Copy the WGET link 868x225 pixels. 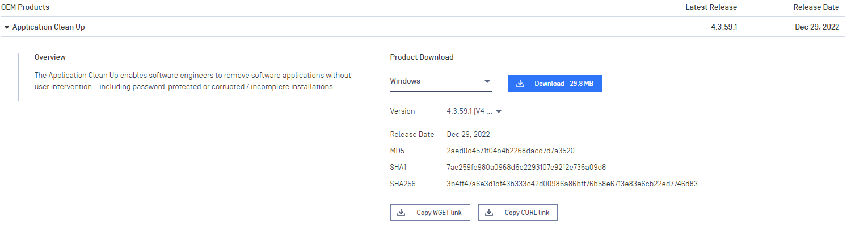430,213
